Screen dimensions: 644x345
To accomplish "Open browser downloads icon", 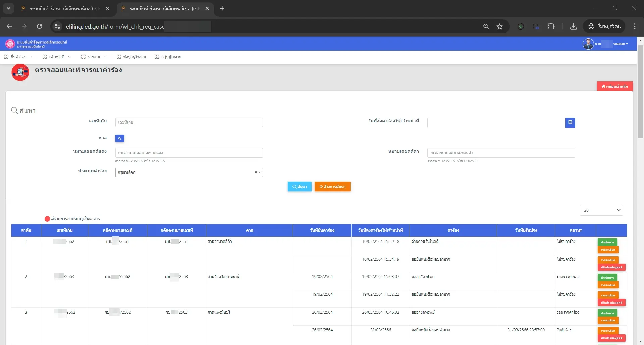I will [x=574, y=26].
